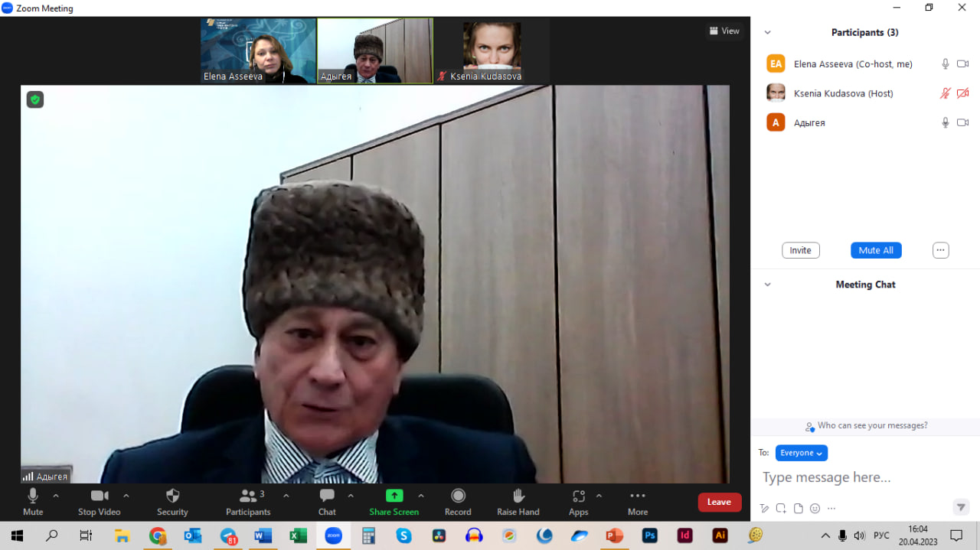The height and width of the screenshot is (550, 980).
Task: Expand audio options arrow next to Mute
Action: 56,496
